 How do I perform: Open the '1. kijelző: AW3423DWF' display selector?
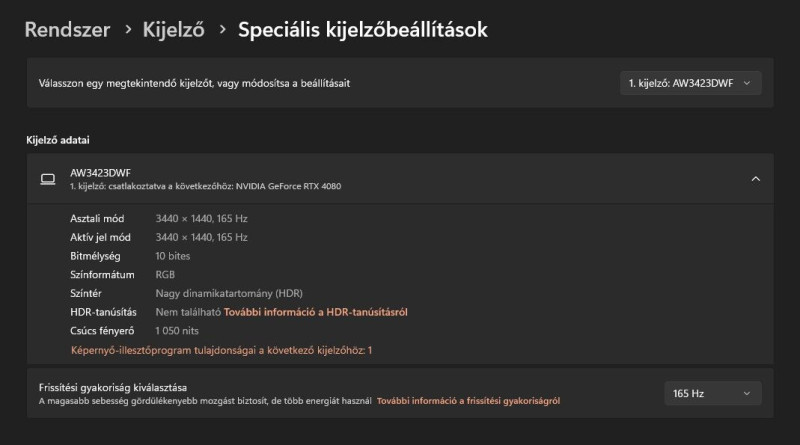[x=691, y=83]
